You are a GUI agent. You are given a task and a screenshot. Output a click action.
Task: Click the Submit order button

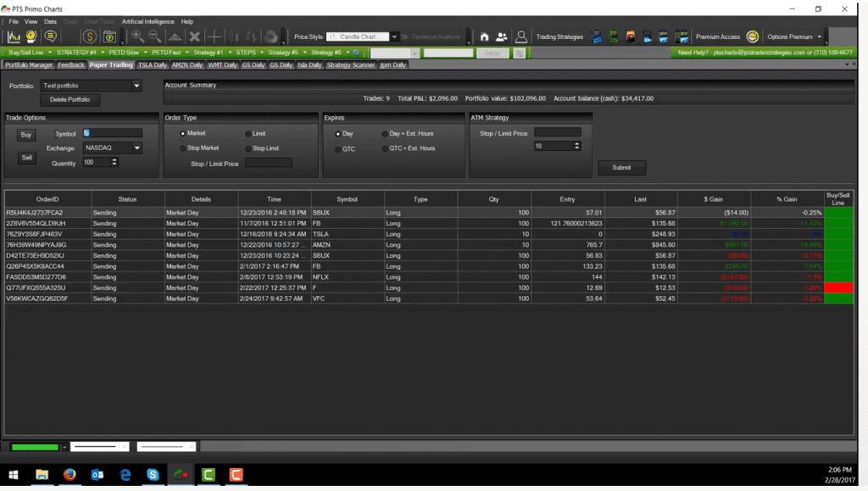pyautogui.click(x=622, y=167)
